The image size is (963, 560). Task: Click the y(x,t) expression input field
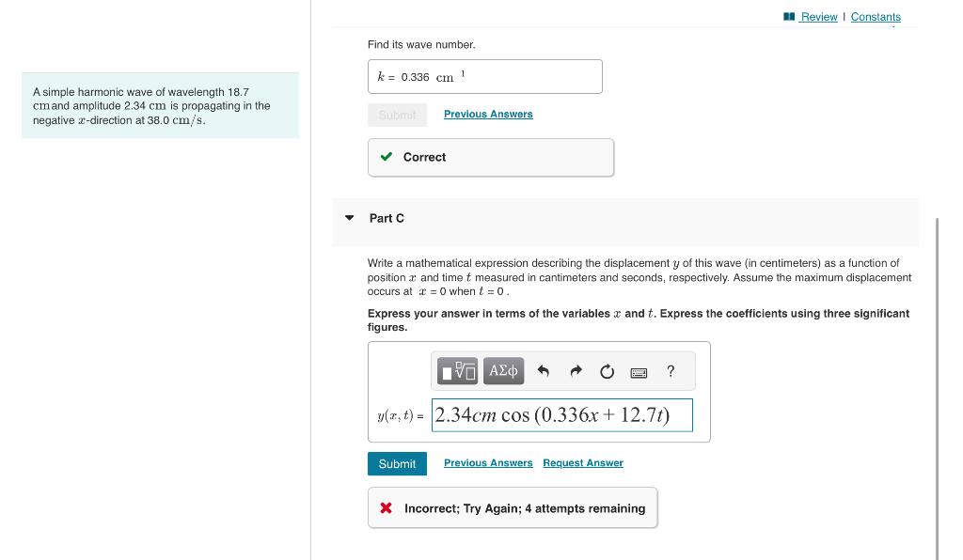coord(561,414)
